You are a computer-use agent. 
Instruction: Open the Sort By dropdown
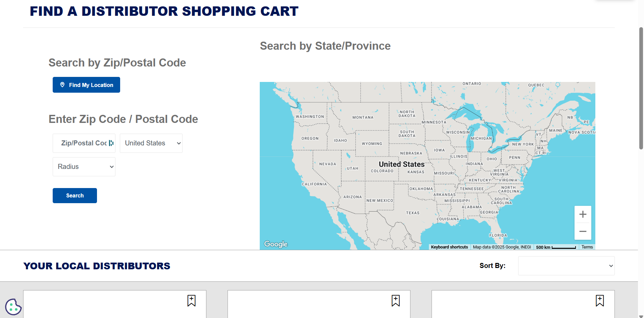point(566,266)
